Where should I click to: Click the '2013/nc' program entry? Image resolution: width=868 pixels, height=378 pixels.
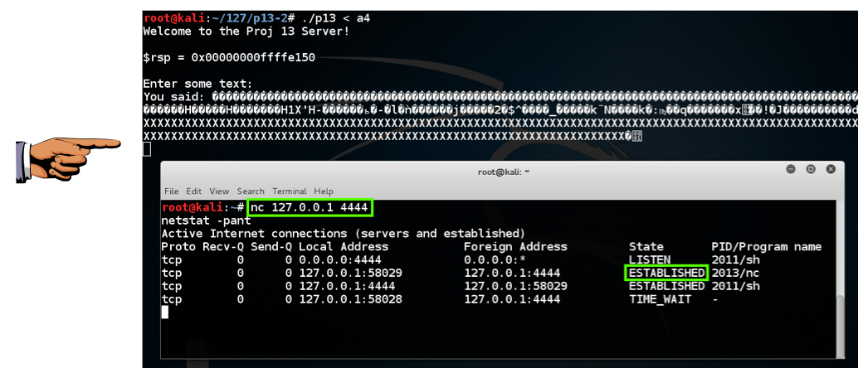[x=735, y=273]
